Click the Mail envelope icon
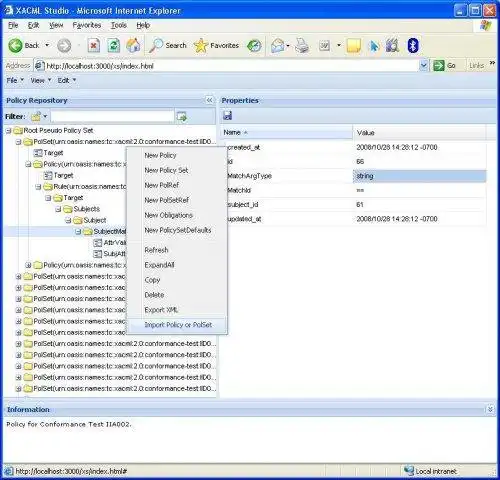 [277, 46]
